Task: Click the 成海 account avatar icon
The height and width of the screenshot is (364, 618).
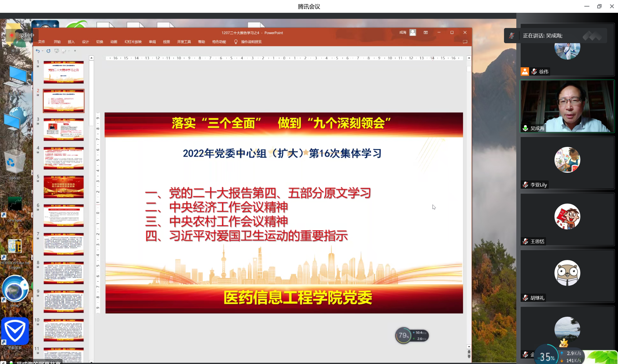Action: [x=413, y=32]
